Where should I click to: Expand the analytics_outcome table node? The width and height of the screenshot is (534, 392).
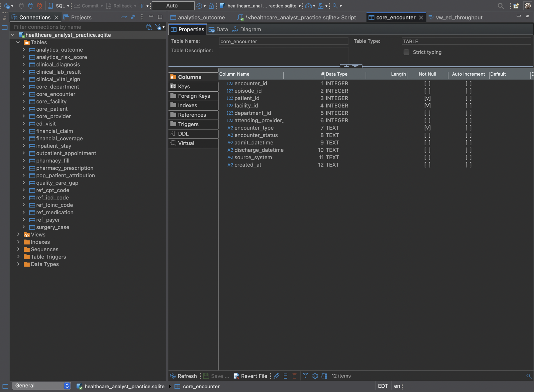pos(24,50)
